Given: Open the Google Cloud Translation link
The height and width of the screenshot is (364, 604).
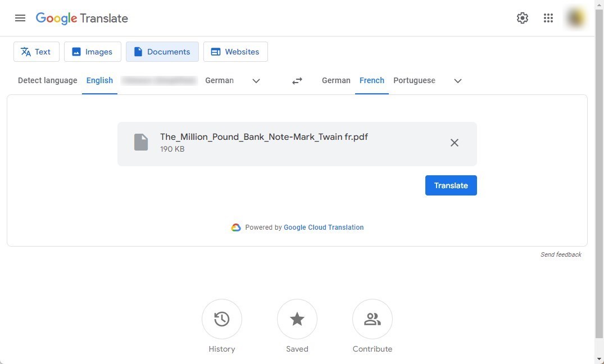Looking at the screenshot, I should pyautogui.click(x=324, y=227).
